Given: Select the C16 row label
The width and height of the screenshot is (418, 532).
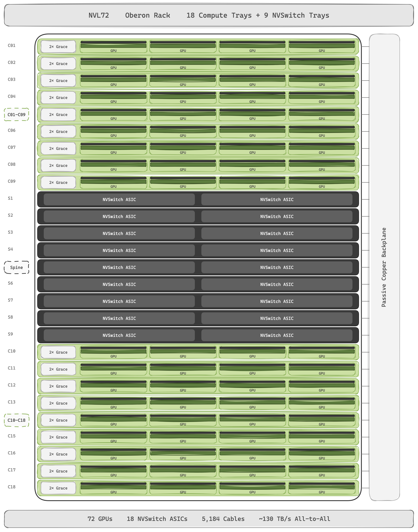Looking at the screenshot, I should (x=12, y=453).
